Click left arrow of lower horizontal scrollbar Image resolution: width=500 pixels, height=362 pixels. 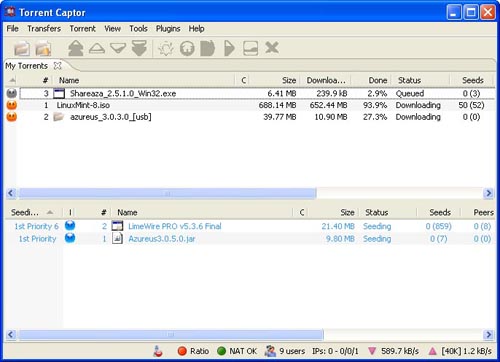pos(11,334)
